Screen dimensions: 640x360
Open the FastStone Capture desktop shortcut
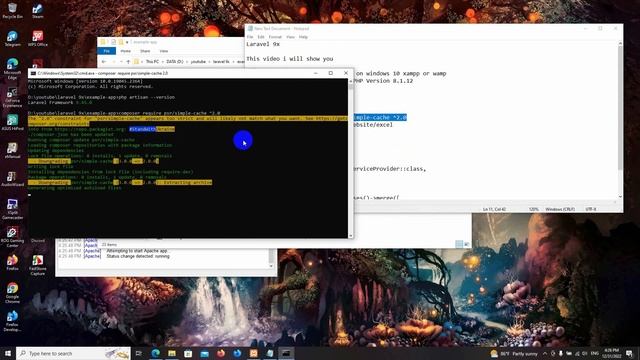click(x=38, y=265)
